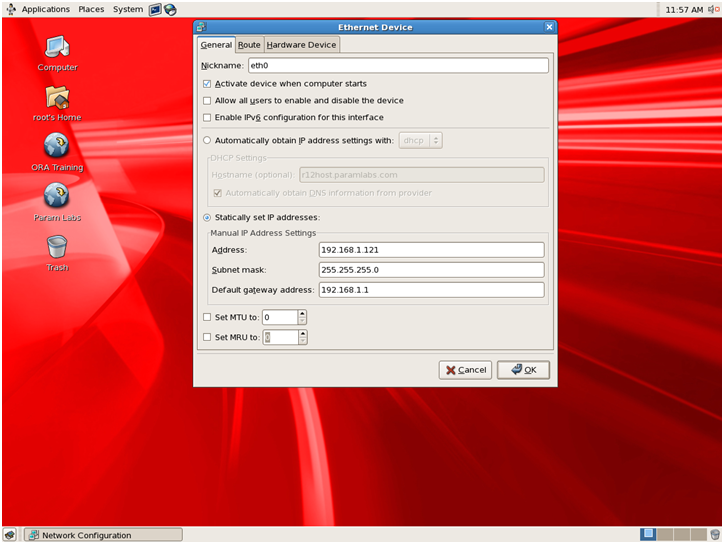The image size is (724, 544).
Task: Toggle Automatically obtain DNS information checkbox
Action: pos(217,193)
